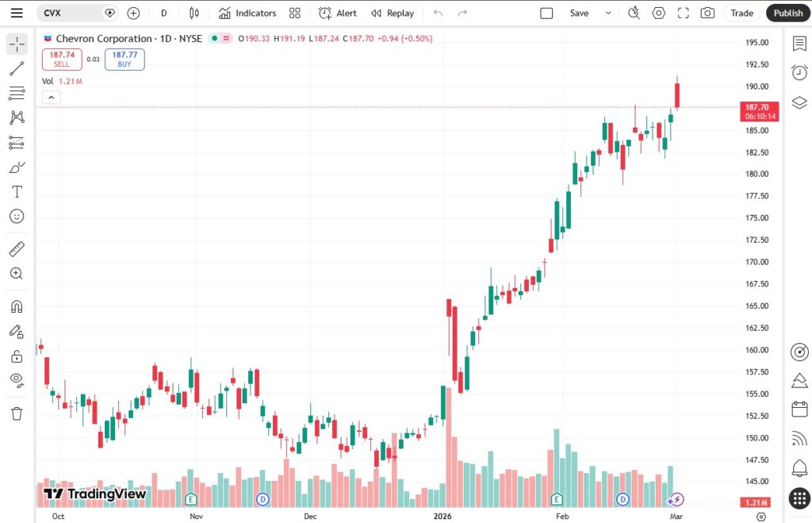Open the Watchlist panel
Image resolution: width=812 pixels, height=523 pixels.
point(799,44)
